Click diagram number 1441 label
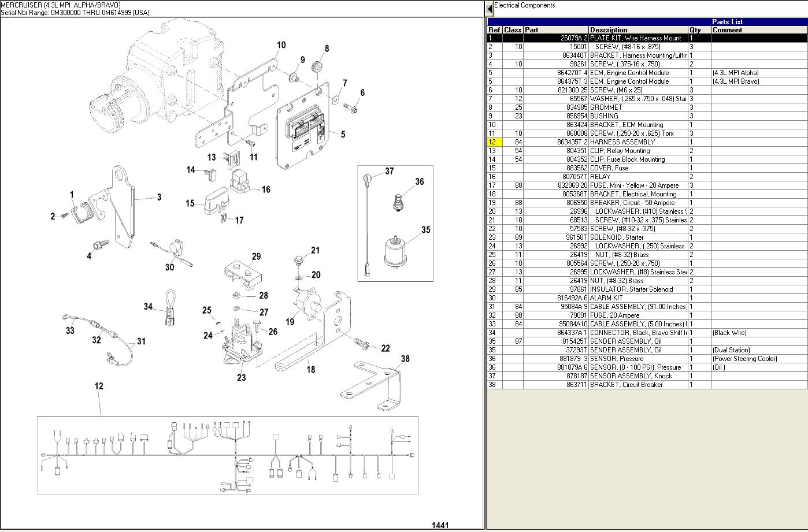 tap(440, 525)
